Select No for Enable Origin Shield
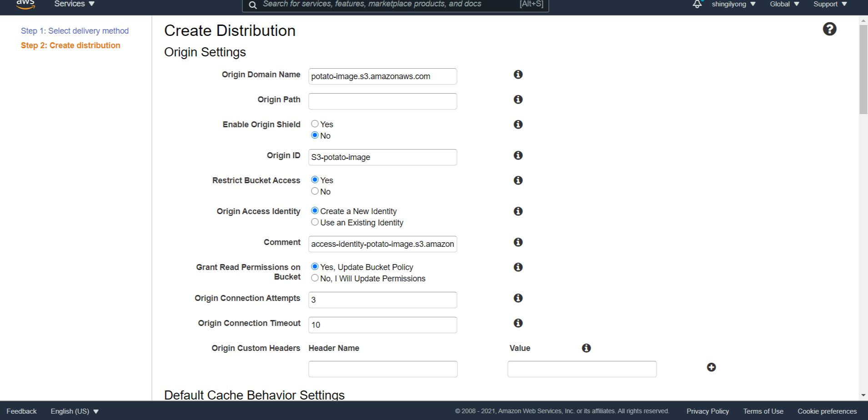 point(315,135)
